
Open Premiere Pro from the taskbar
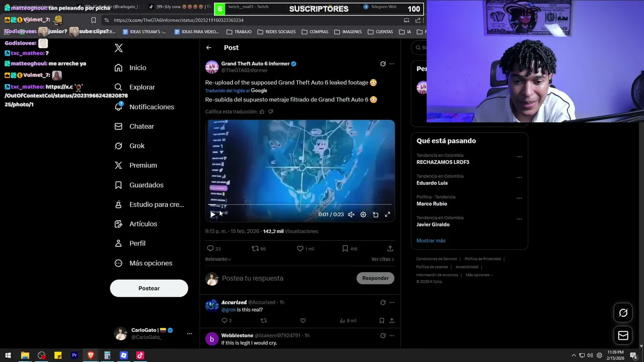point(74,355)
